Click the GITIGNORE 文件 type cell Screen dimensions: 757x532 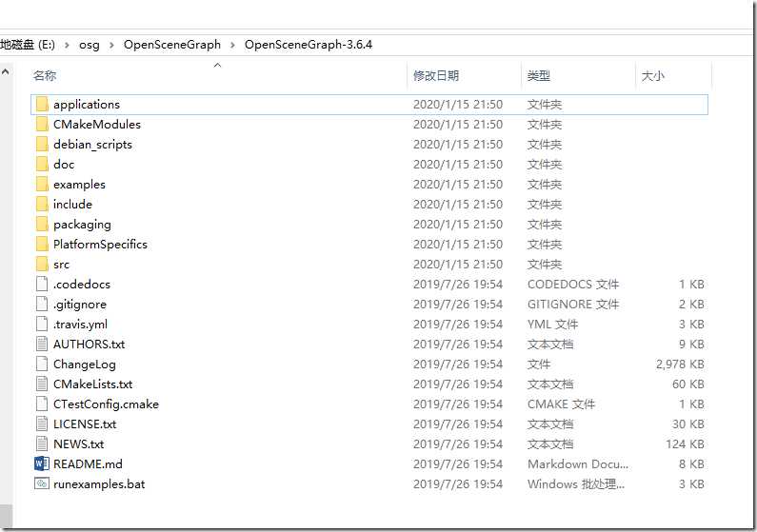[x=573, y=305]
